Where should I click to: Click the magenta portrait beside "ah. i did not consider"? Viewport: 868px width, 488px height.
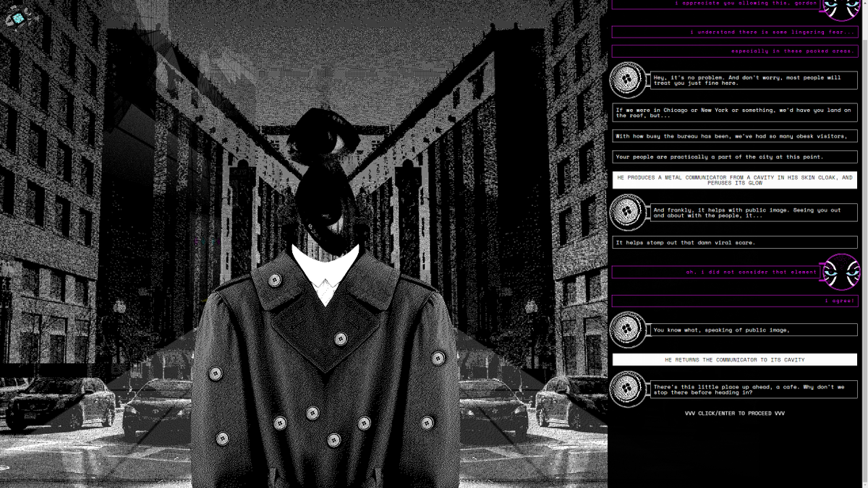tap(841, 272)
